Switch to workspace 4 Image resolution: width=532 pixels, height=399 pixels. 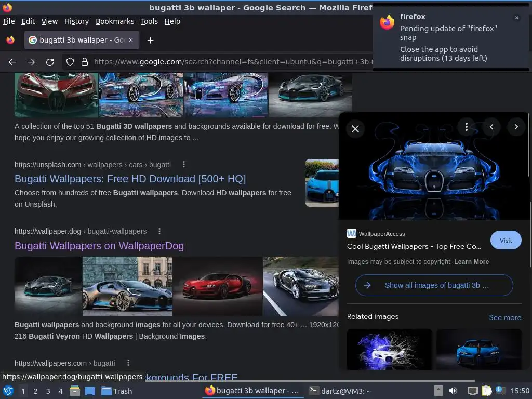coord(61,391)
